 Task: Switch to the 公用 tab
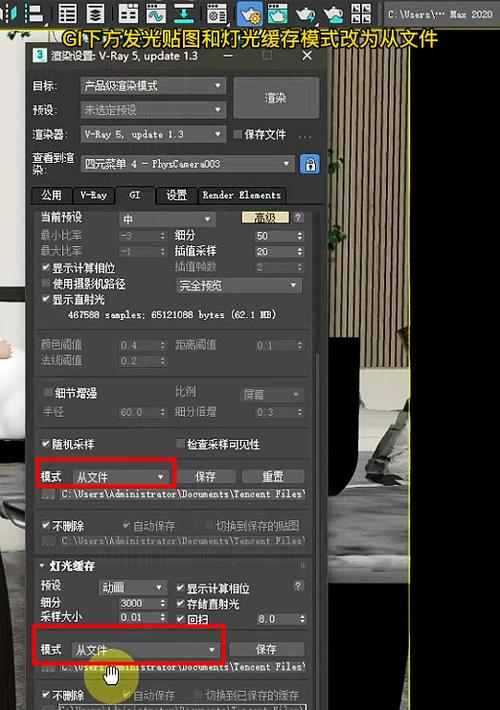click(x=52, y=195)
